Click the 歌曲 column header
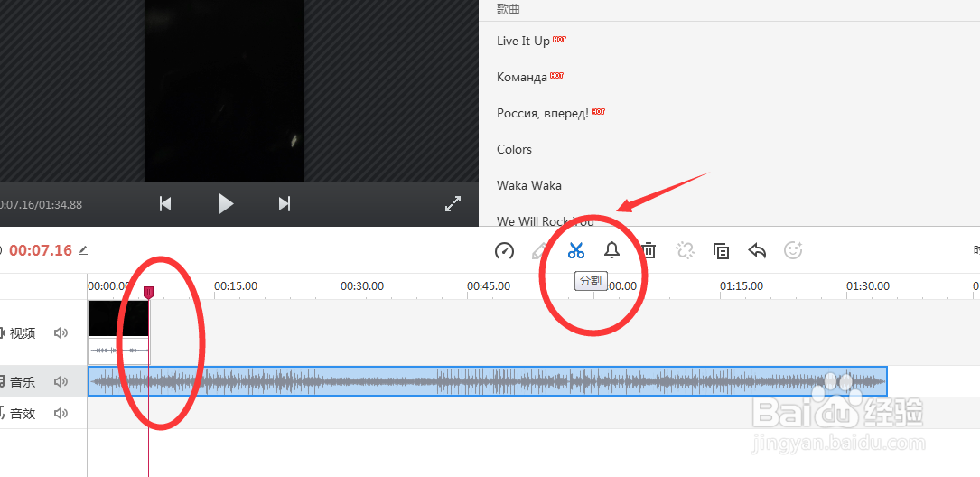This screenshot has height=477, width=980. click(509, 9)
